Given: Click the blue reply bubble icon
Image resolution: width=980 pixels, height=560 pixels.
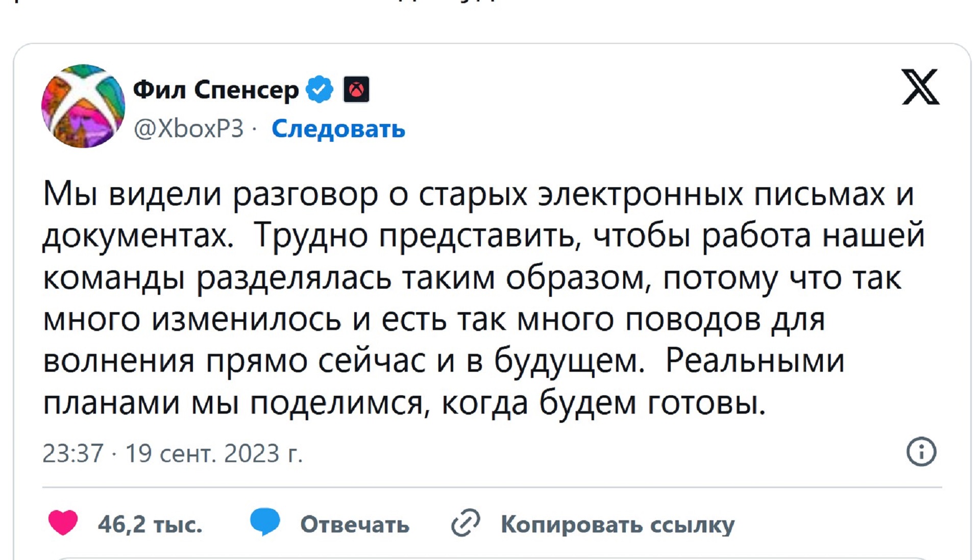Looking at the screenshot, I should click(x=265, y=522).
